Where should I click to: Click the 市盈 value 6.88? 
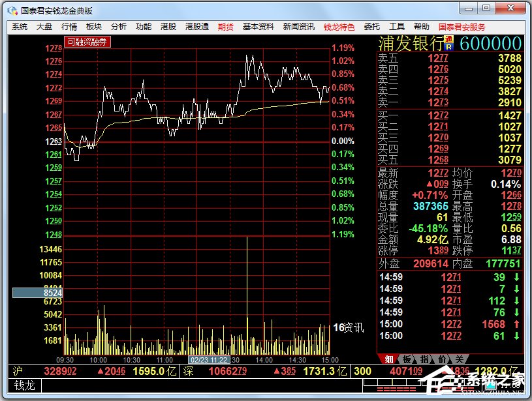tap(511, 240)
